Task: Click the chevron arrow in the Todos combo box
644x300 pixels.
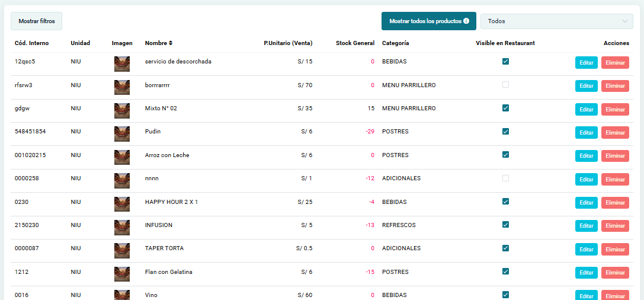Action: 624,21
